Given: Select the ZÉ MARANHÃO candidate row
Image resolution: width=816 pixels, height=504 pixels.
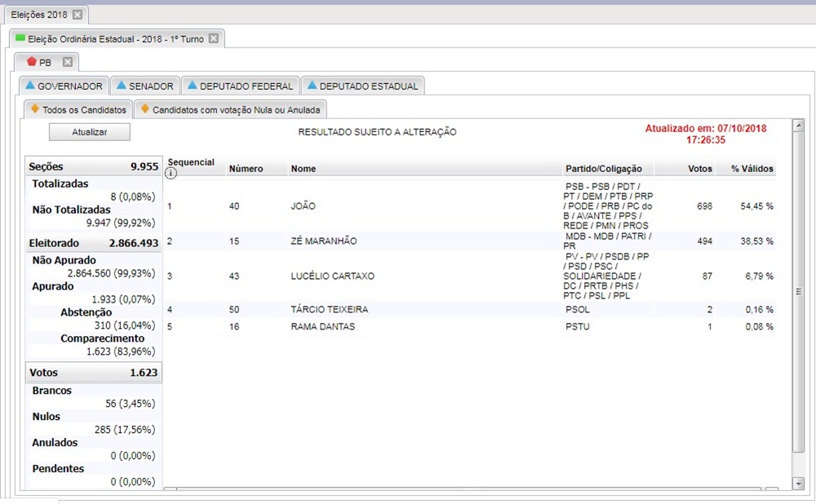Looking at the screenshot, I should pyautogui.click(x=323, y=241).
